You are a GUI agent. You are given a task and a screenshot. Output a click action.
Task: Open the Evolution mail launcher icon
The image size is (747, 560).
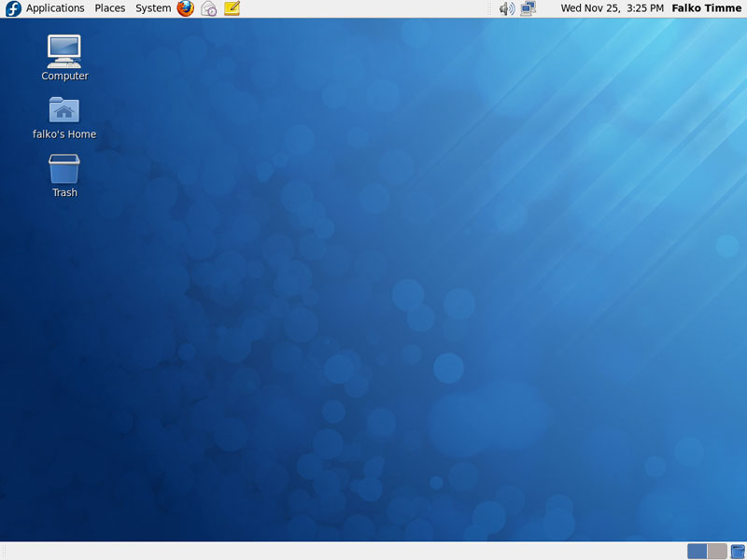point(208,8)
